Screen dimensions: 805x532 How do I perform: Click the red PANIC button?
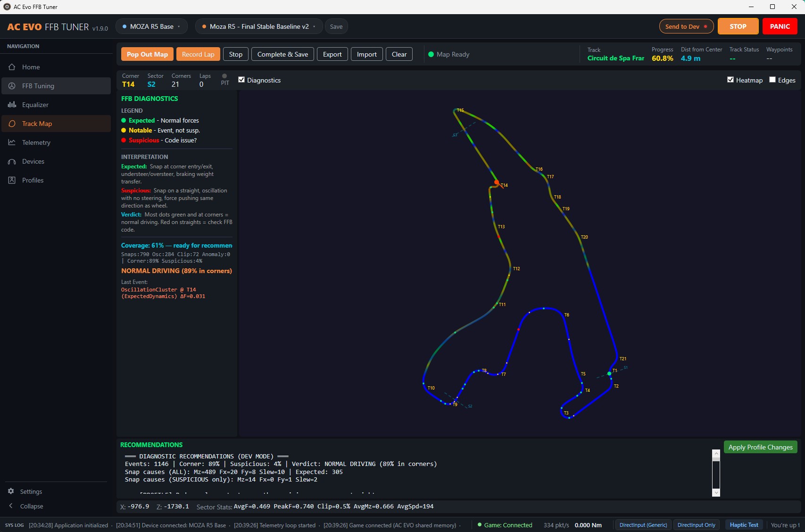click(780, 26)
